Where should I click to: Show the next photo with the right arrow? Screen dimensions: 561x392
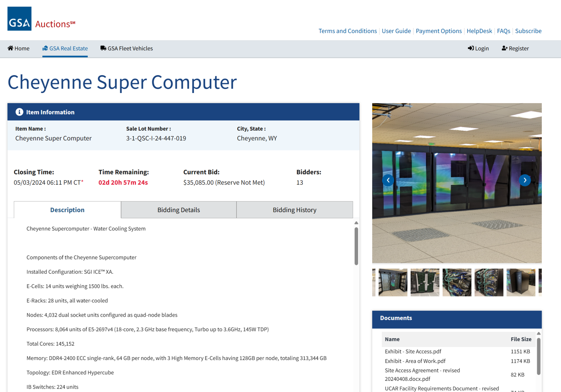coord(525,180)
